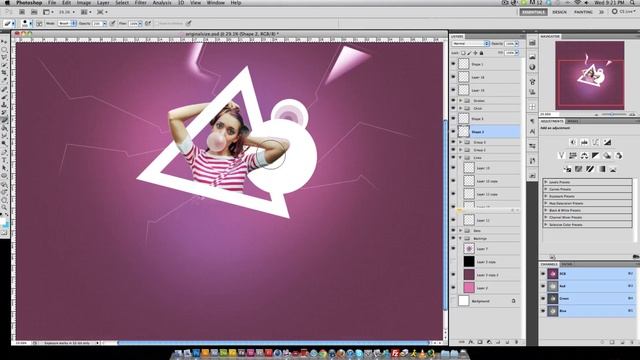The height and width of the screenshot is (360, 640).
Task: Open the Filter menu
Action: 140,3
